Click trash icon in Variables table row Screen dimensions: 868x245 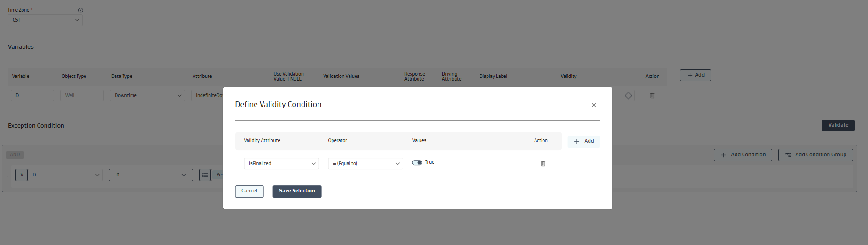click(x=652, y=96)
